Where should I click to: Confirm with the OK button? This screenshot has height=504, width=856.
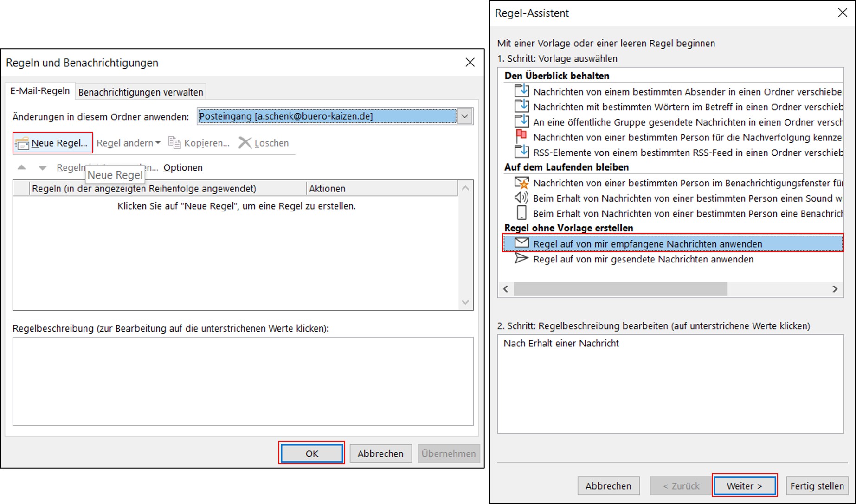[x=312, y=453]
